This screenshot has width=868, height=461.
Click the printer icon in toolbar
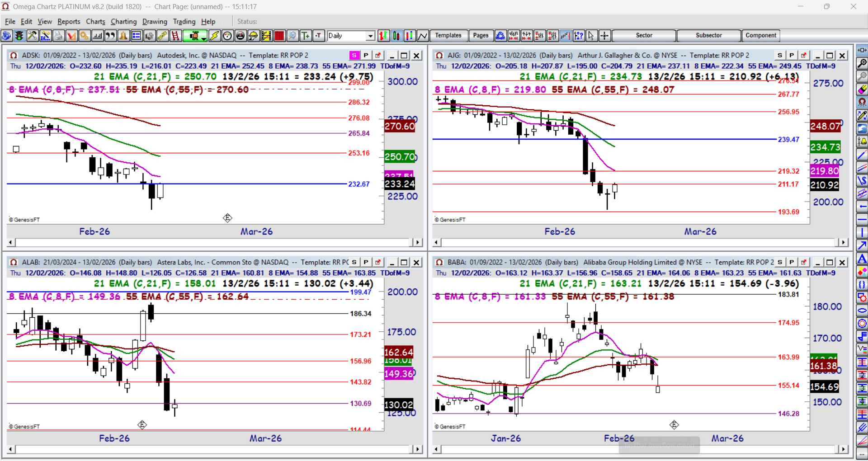pyautogui.click(x=58, y=36)
